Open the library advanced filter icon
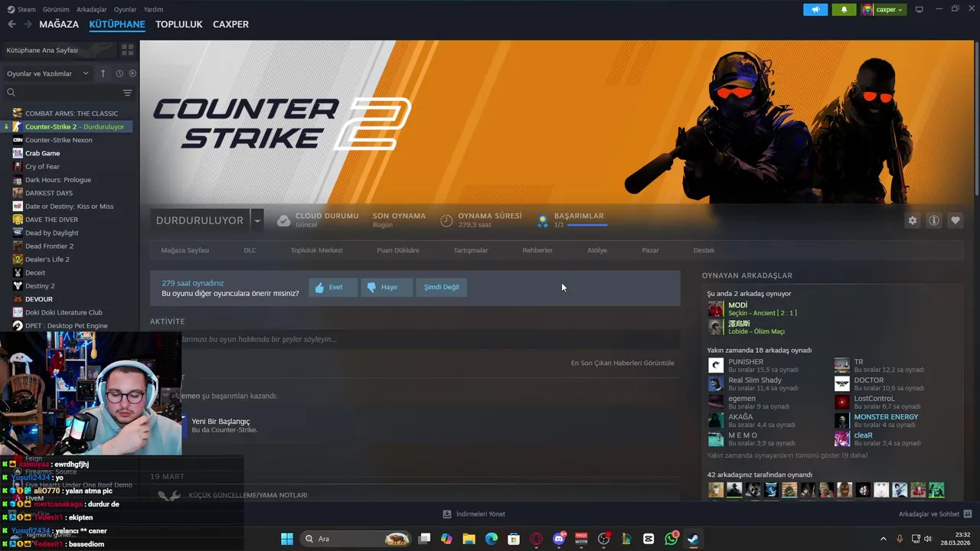This screenshot has height=551, width=980. click(x=127, y=93)
